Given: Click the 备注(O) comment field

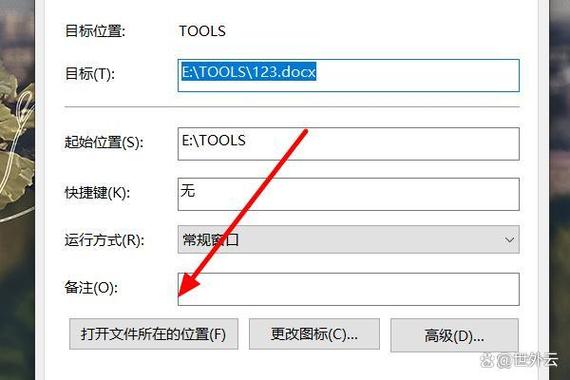Looking at the screenshot, I should point(348,289).
